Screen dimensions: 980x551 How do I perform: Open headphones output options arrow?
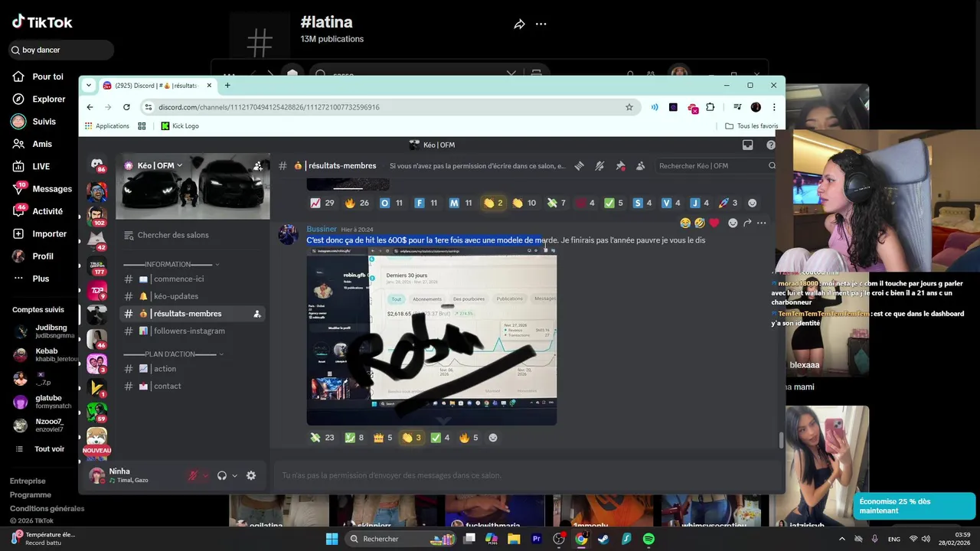coord(234,475)
